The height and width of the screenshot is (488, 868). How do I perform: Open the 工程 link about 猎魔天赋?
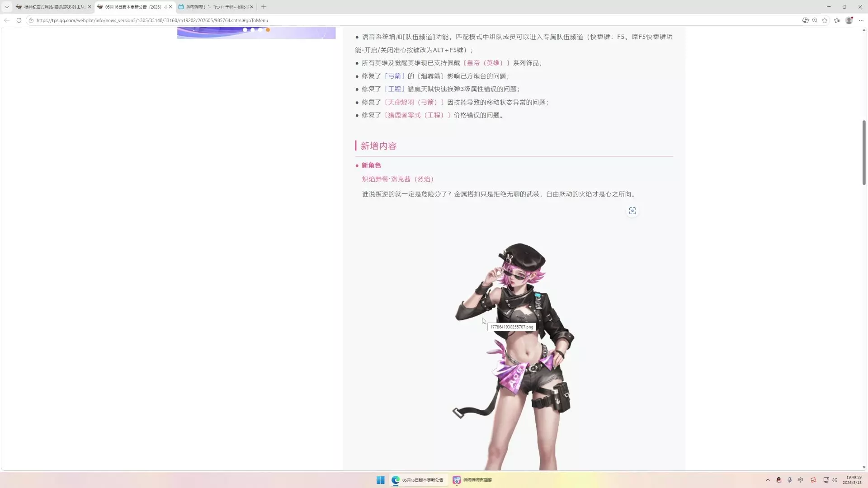click(x=394, y=89)
